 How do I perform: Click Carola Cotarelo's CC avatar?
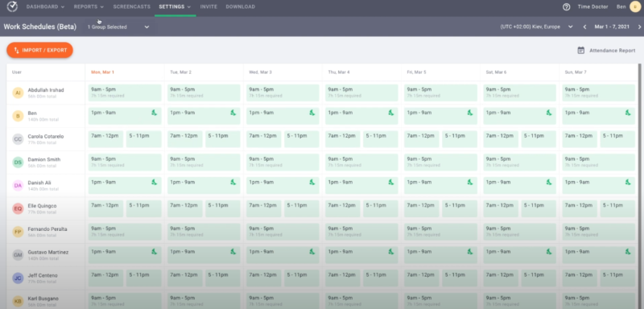tap(18, 139)
